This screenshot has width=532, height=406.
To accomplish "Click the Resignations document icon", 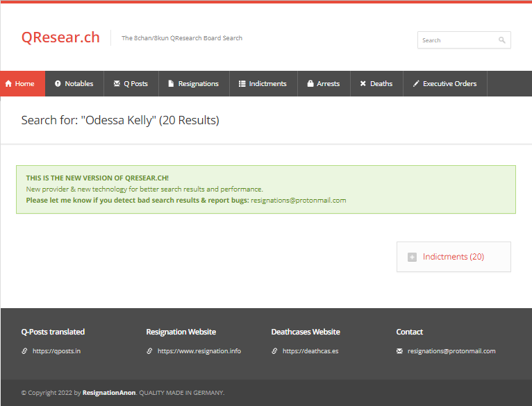I will point(171,83).
